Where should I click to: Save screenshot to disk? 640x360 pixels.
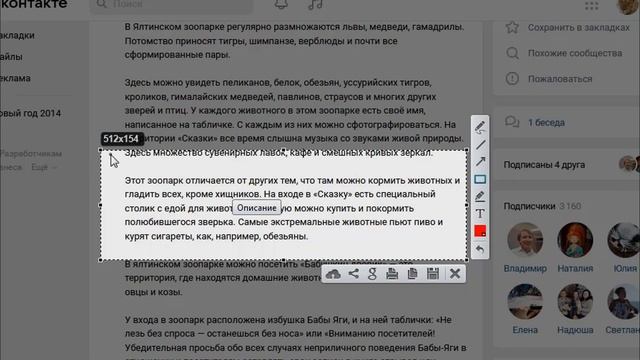click(433, 274)
